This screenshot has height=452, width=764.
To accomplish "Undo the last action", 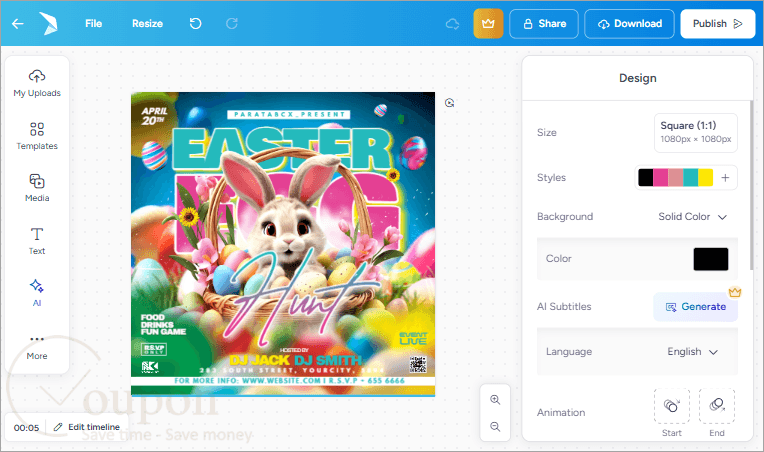I will pos(195,23).
